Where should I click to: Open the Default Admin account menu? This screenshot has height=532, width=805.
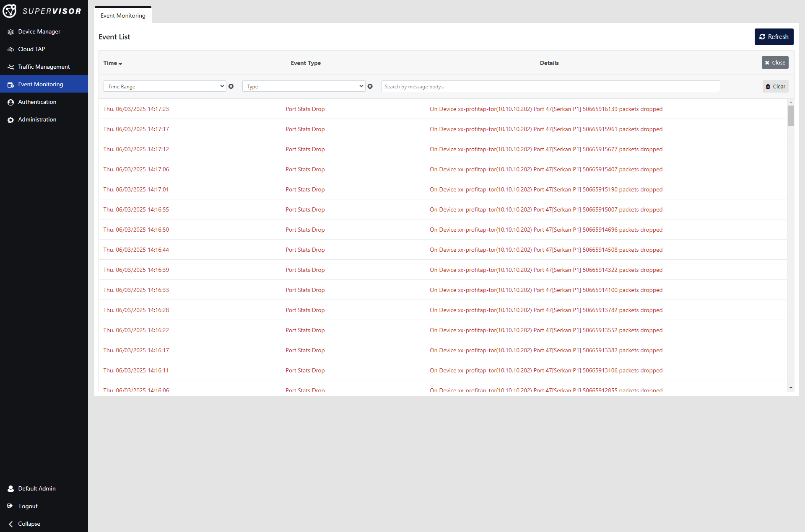pyautogui.click(x=36, y=488)
